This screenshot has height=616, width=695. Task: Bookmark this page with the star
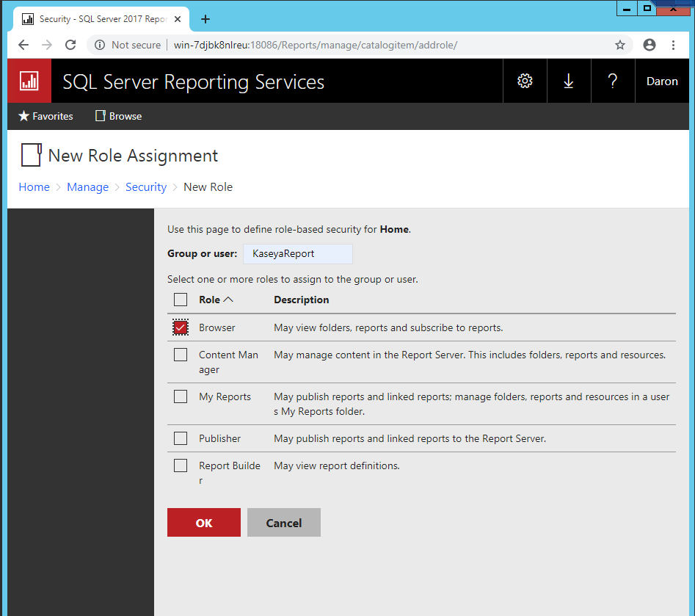[x=620, y=45]
